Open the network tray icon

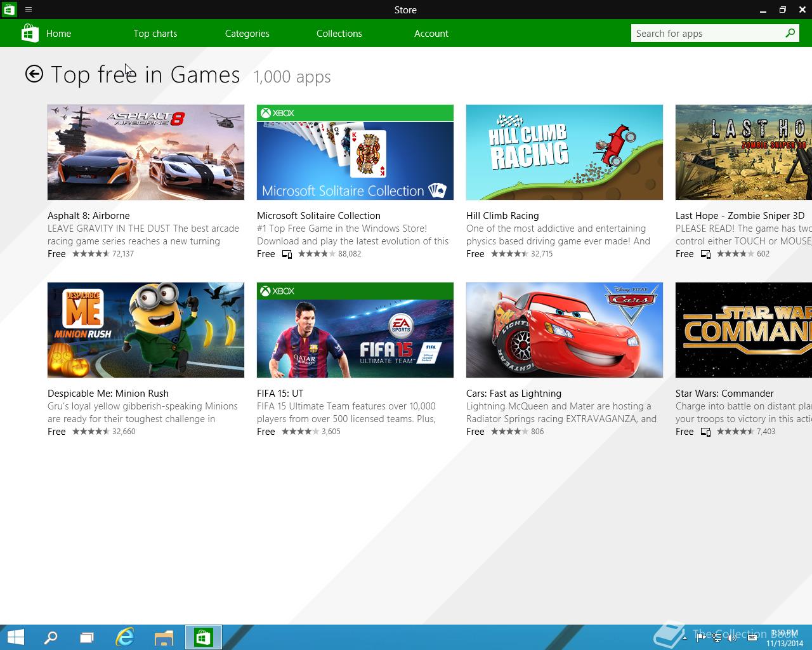717,637
